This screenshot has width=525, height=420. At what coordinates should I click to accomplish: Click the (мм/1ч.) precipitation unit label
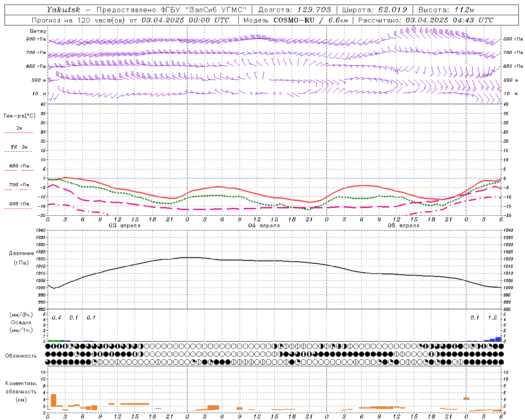[21, 330]
